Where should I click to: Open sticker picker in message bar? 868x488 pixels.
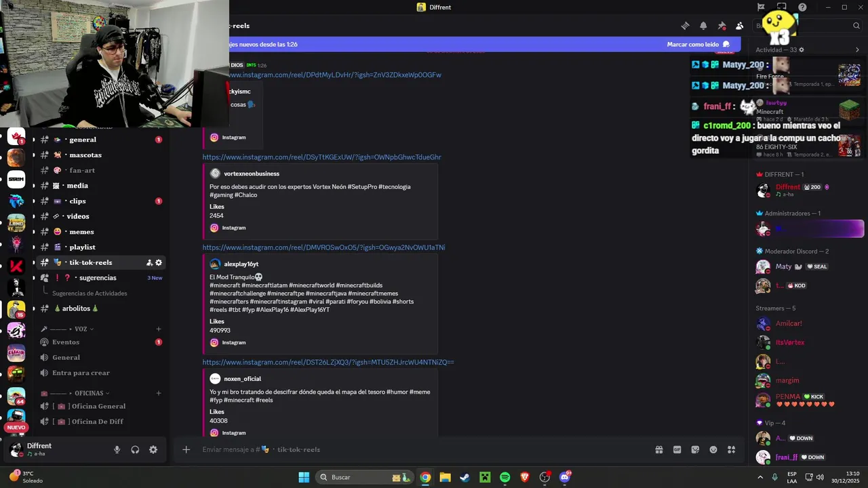(x=695, y=449)
